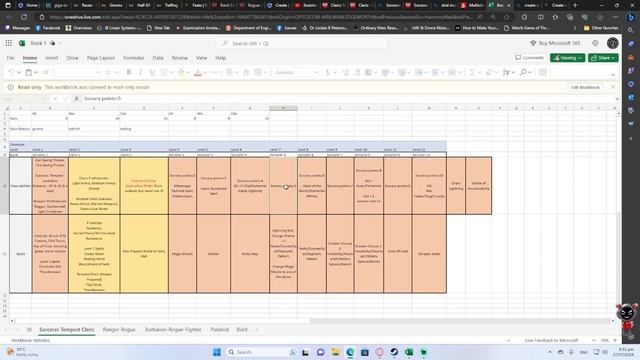The height and width of the screenshot is (360, 640).
Task: Click the Find and Select magnifier icon
Action: click(x=524, y=72)
